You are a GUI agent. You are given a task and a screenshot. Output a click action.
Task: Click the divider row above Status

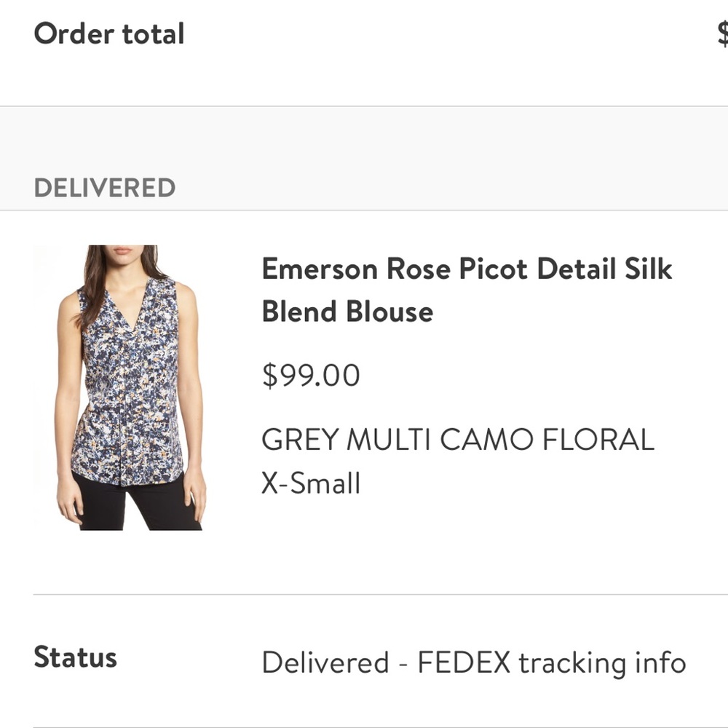pos(364,594)
